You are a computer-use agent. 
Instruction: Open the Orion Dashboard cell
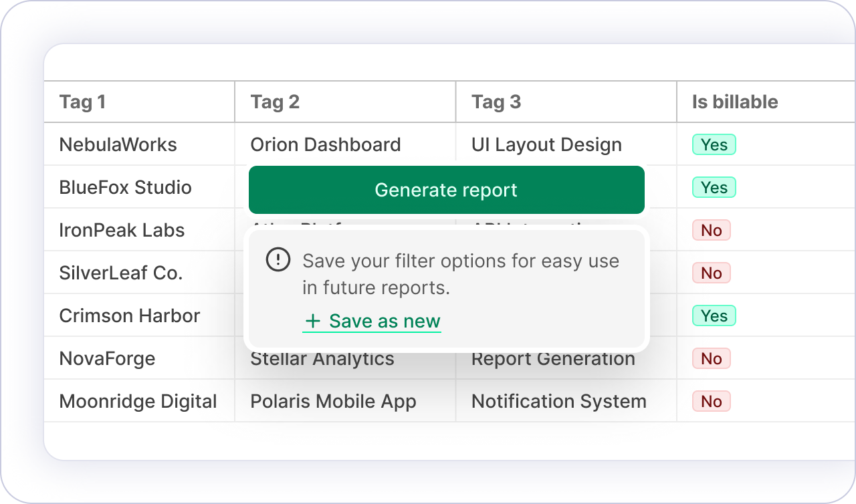click(x=325, y=144)
